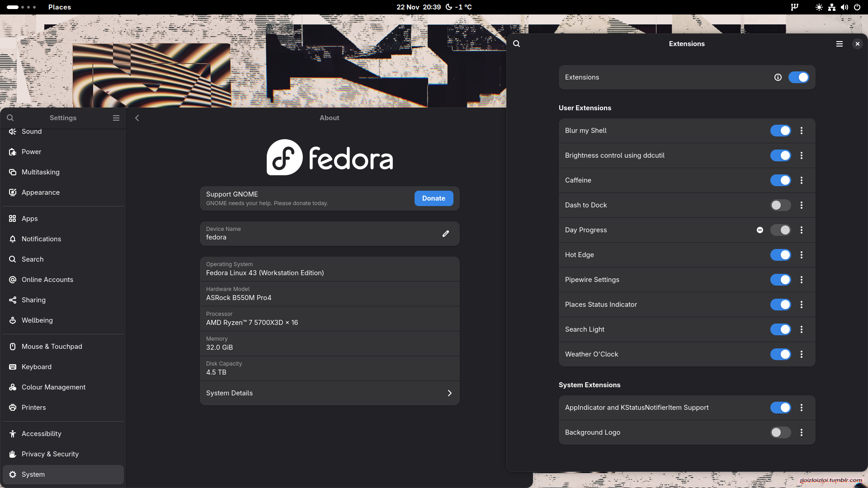
Task: Click the info icon beside Extensions switch
Action: click(778, 77)
